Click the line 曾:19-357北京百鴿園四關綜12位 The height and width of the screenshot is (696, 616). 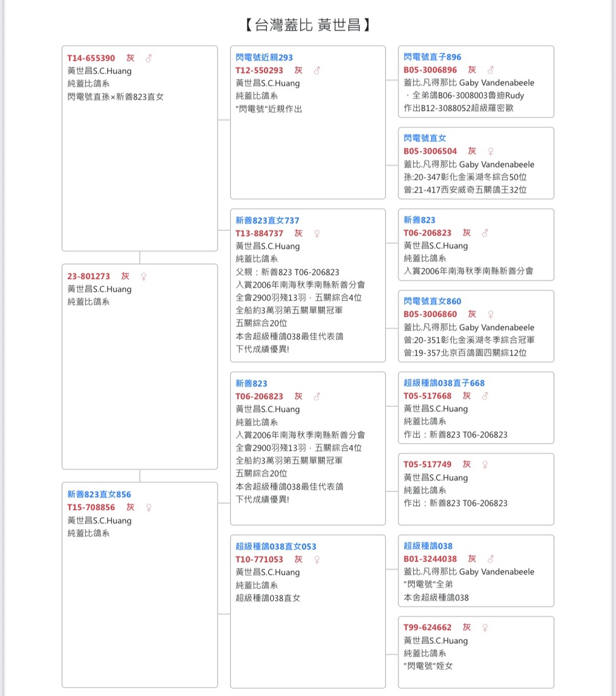point(465,353)
